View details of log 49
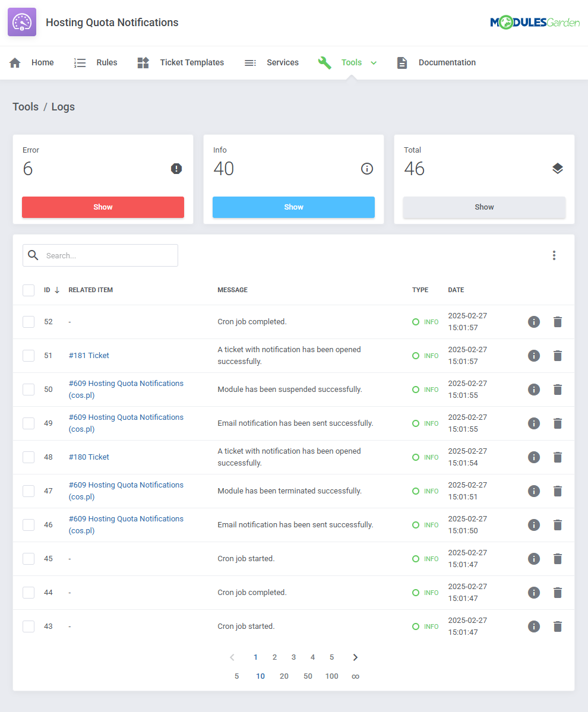Screen dimensions: 588x712 click(x=534, y=423)
